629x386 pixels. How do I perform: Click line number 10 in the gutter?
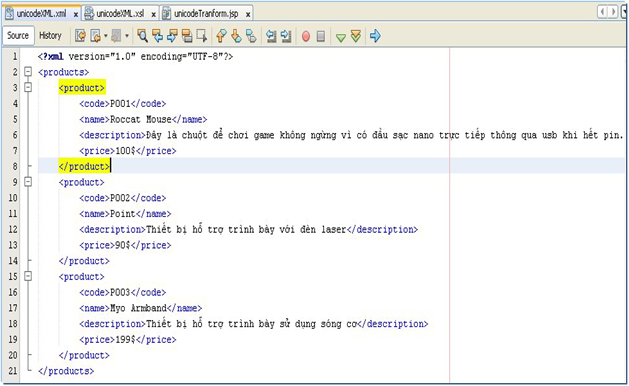pos(13,198)
